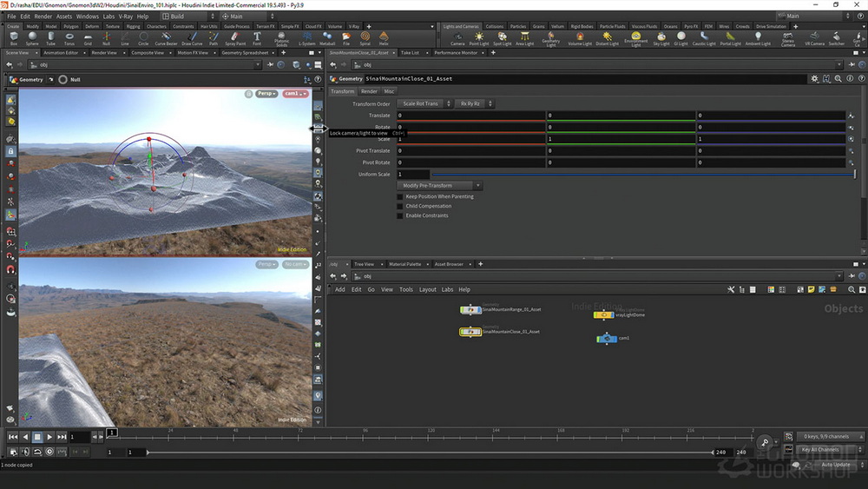
Task: Open the Render menu
Action: click(43, 16)
